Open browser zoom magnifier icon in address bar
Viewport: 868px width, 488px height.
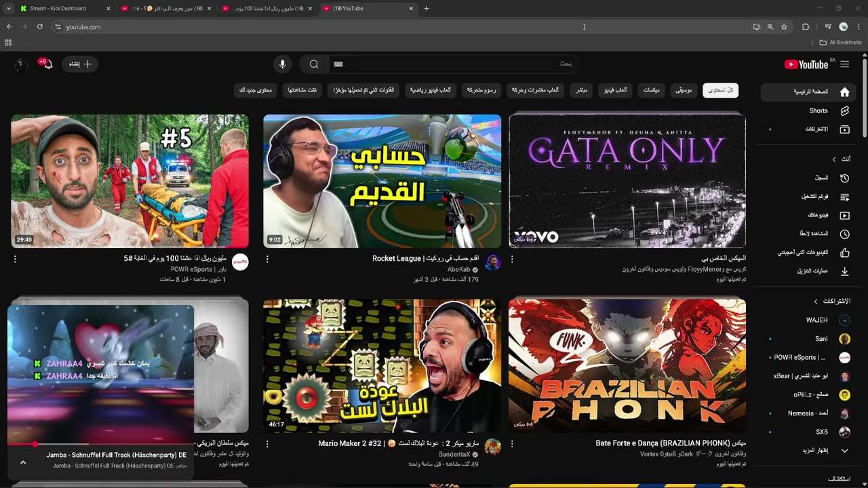click(770, 27)
